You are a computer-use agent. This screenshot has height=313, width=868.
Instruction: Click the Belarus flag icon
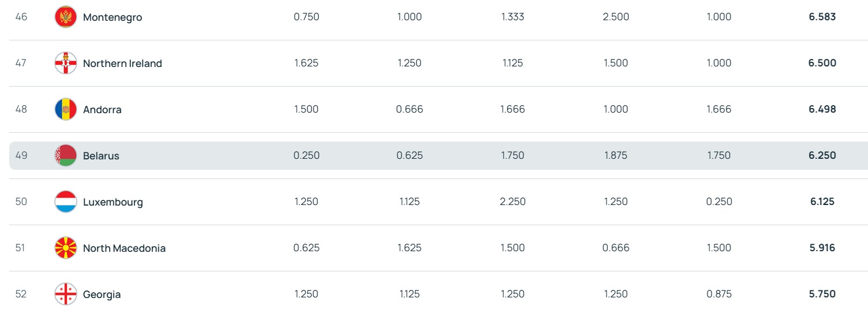click(x=66, y=155)
